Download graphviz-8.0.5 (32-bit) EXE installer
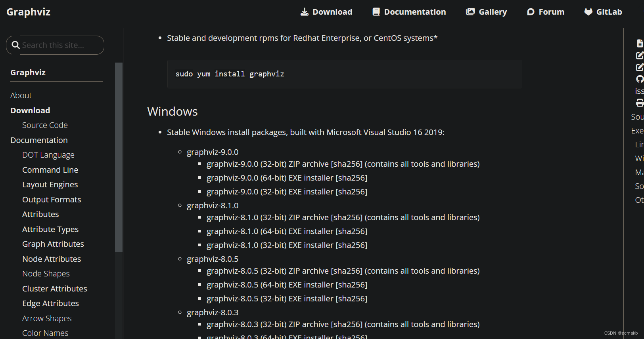Screen dimensions: 644x339 (x=270, y=299)
